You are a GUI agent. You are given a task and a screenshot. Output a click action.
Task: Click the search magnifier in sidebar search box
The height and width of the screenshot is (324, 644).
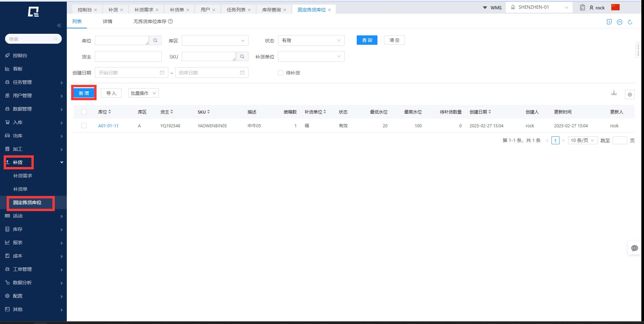tap(56, 39)
